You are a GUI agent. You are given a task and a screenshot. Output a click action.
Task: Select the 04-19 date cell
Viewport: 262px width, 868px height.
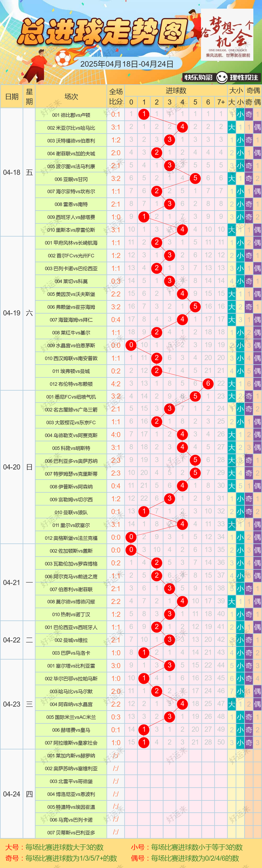[12, 313]
